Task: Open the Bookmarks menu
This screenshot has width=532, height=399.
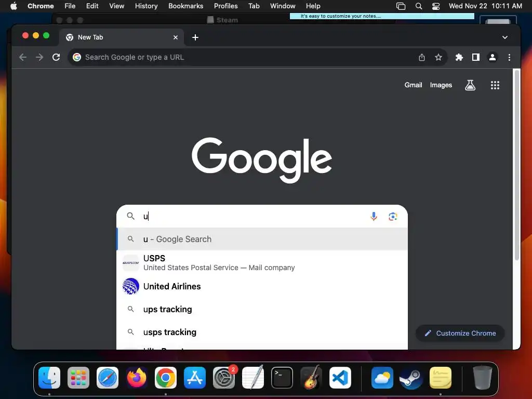Action: tap(185, 6)
